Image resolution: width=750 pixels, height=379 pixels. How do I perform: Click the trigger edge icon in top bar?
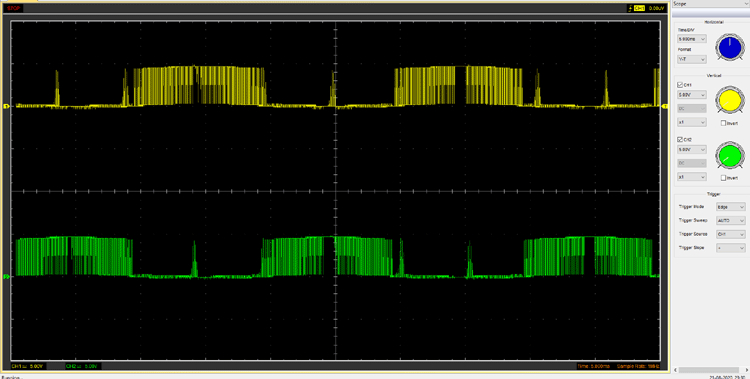click(x=630, y=9)
